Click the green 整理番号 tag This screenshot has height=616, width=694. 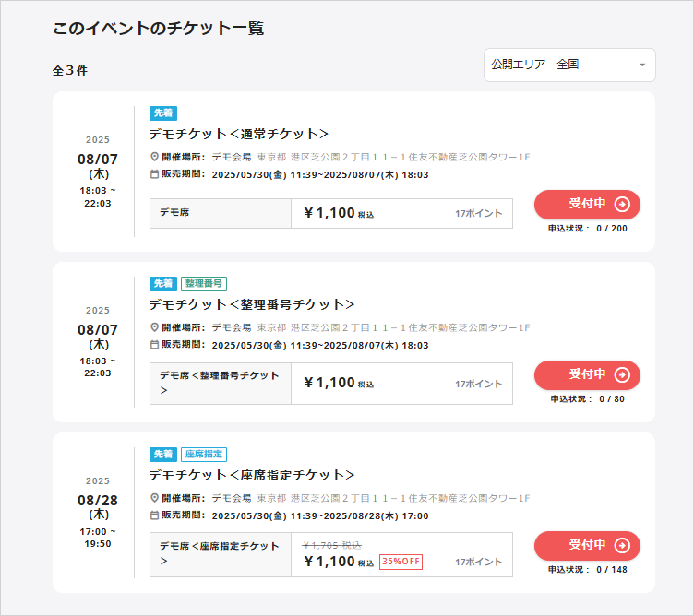pyautogui.click(x=203, y=284)
